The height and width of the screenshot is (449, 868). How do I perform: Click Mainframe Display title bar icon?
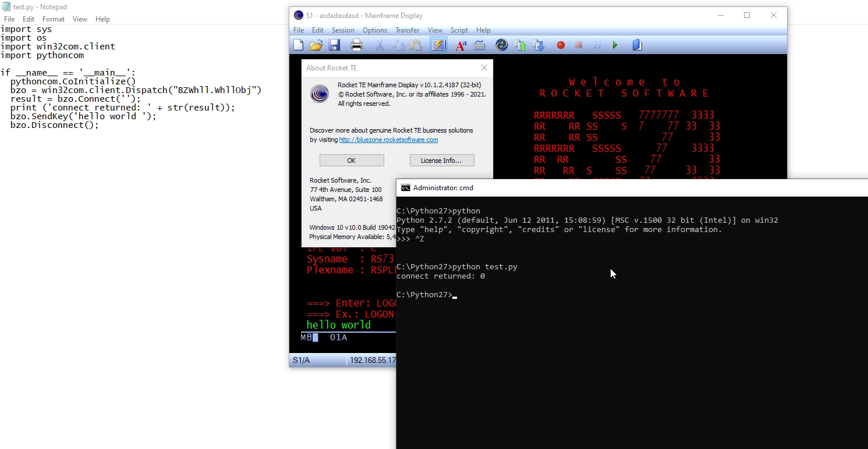point(299,16)
